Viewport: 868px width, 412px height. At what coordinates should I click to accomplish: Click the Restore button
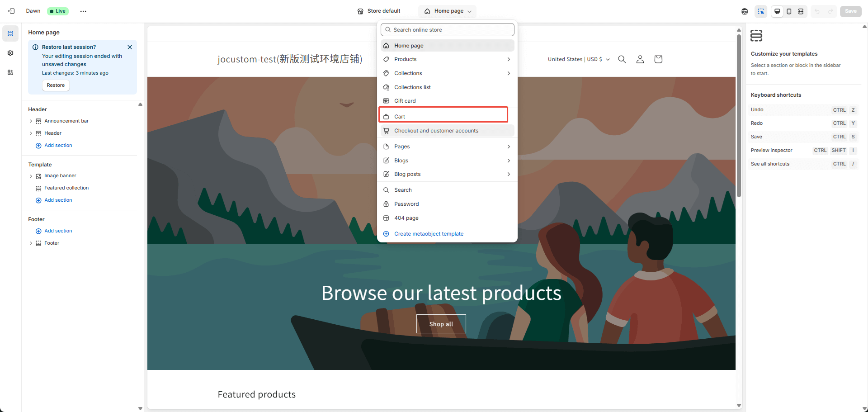[x=56, y=85]
